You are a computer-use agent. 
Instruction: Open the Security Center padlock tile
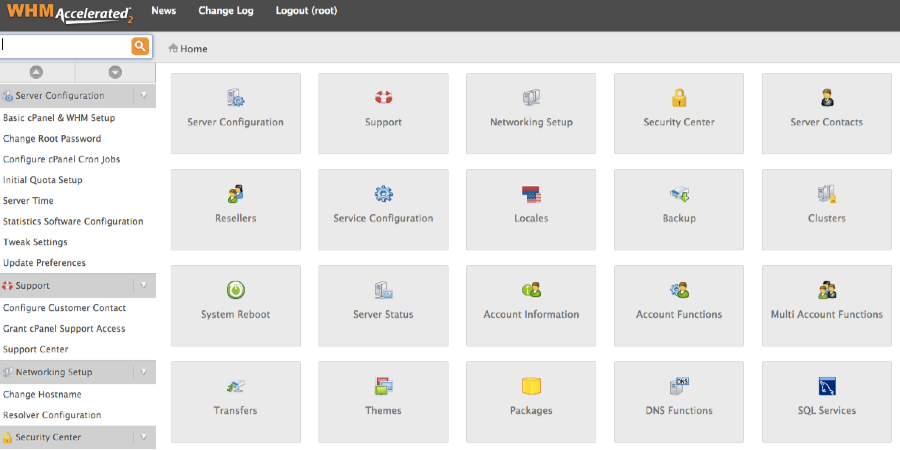coord(678,113)
